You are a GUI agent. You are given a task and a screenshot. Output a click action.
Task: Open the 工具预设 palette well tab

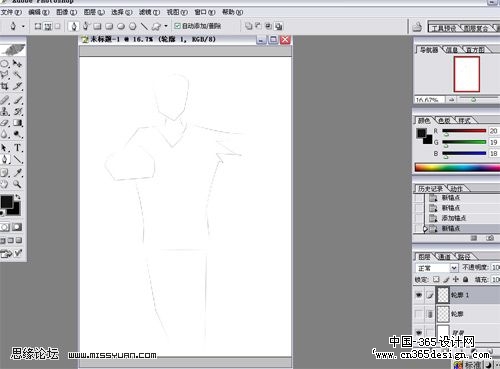click(x=444, y=28)
